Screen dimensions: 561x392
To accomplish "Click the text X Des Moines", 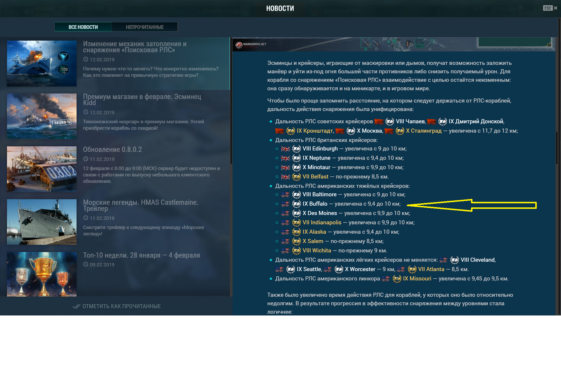I will coord(320,213).
